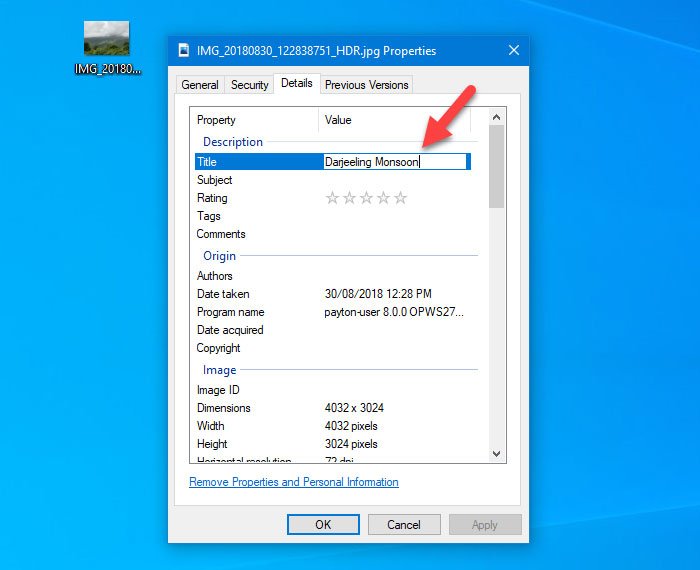Switch to the General tab
The height and width of the screenshot is (570, 700).
tap(200, 85)
